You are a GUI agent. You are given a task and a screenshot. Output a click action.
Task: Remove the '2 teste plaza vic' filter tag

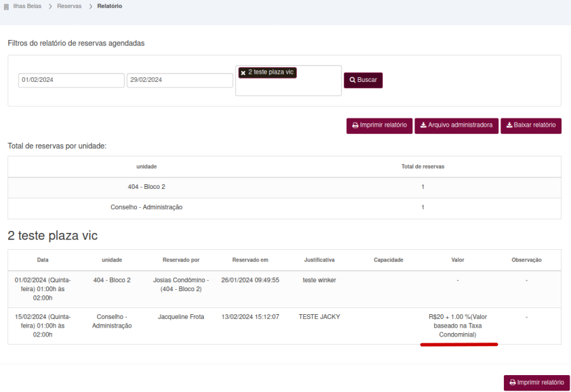(243, 73)
